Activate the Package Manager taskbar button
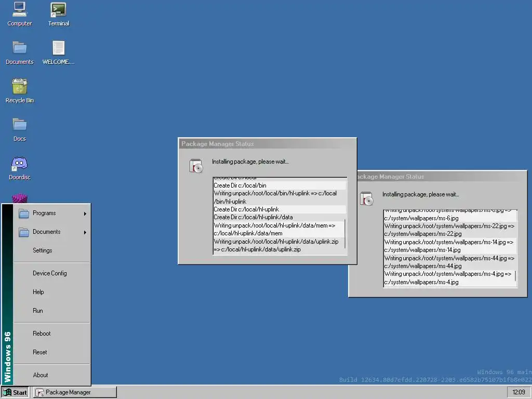Image resolution: width=532 pixels, height=399 pixels. [x=75, y=392]
